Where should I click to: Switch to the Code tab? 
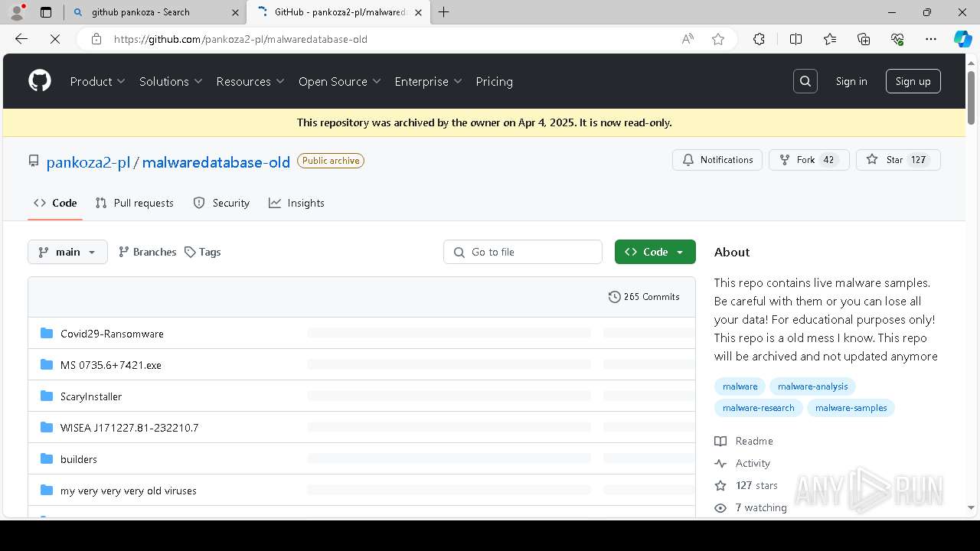coord(55,203)
